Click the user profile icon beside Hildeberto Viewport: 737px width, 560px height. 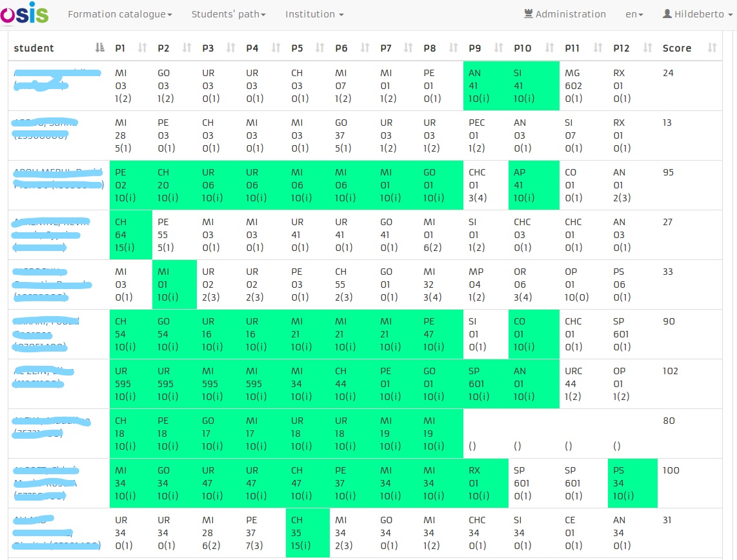[667, 14]
